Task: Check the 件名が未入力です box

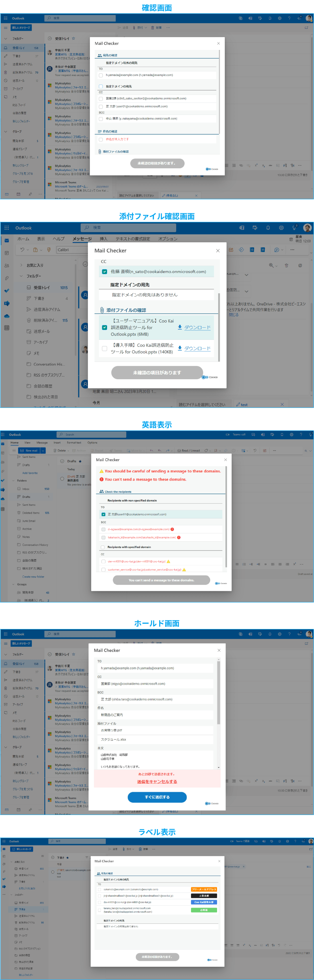Action: 101,140
